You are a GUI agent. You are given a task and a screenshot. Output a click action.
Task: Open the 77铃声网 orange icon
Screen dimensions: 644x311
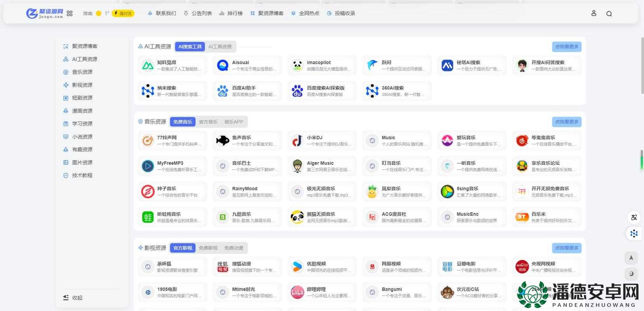(x=148, y=141)
